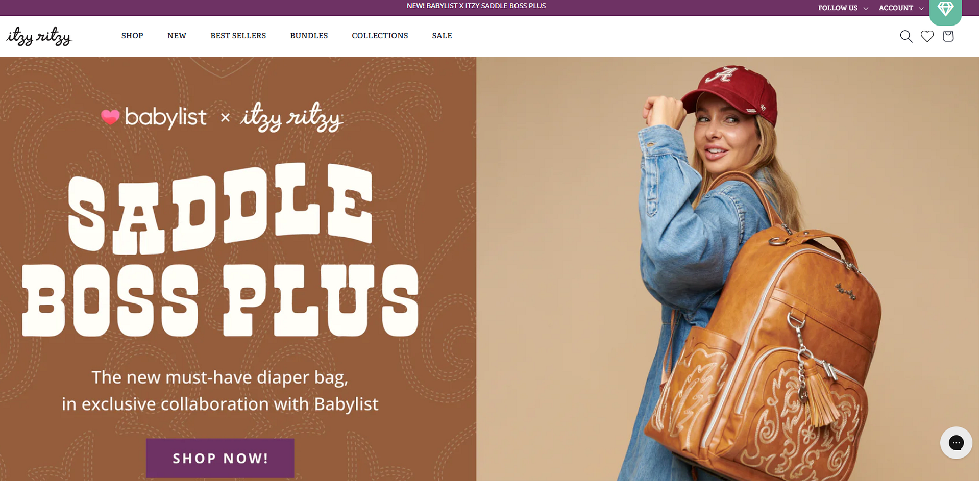This screenshot has width=980, height=482.
Task: Click the Babylist x Itzy announcement bar
Action: tap(476, 6)
